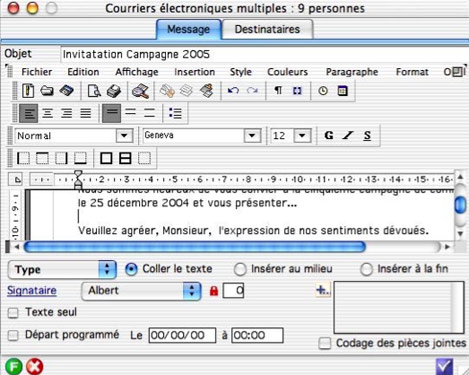This screenshot has width=469, height=375.
Task: Click the red lock icon
Action: (x=214, y=291)
